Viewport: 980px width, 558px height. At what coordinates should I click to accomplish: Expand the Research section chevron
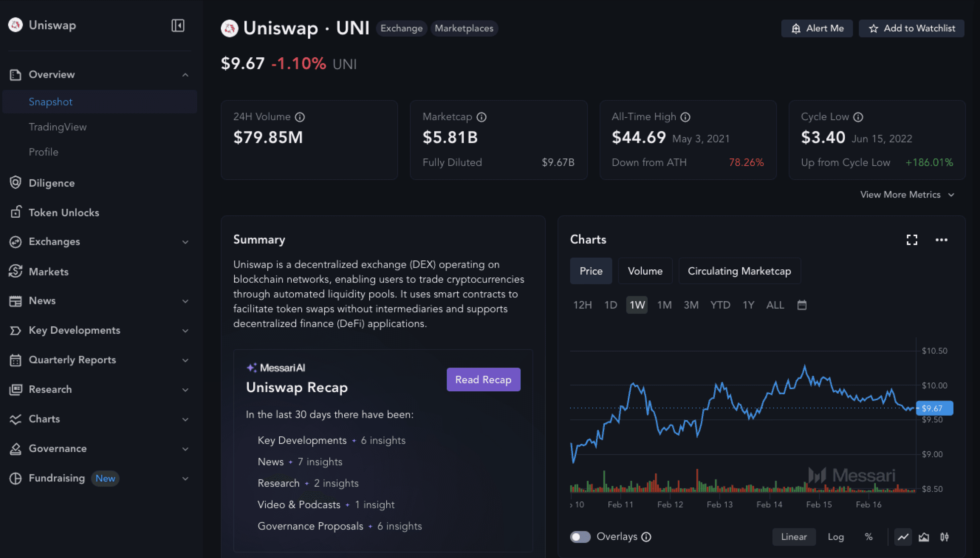[185, 390]
